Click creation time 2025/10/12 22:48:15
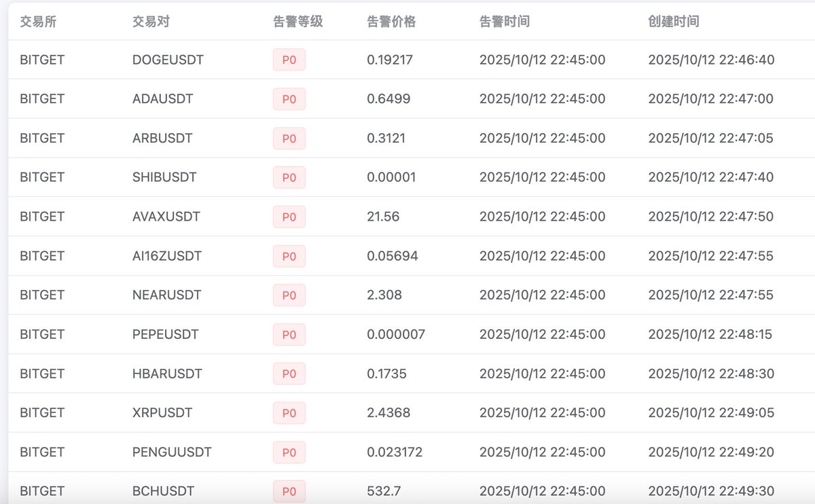The height and width of the screenshot is (504, 815). point(710,335)
